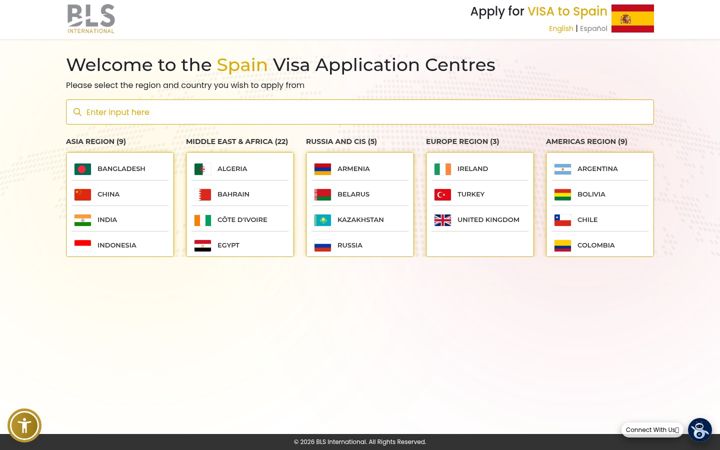
Task: Click the India flag icon
Action: [83, 220]
